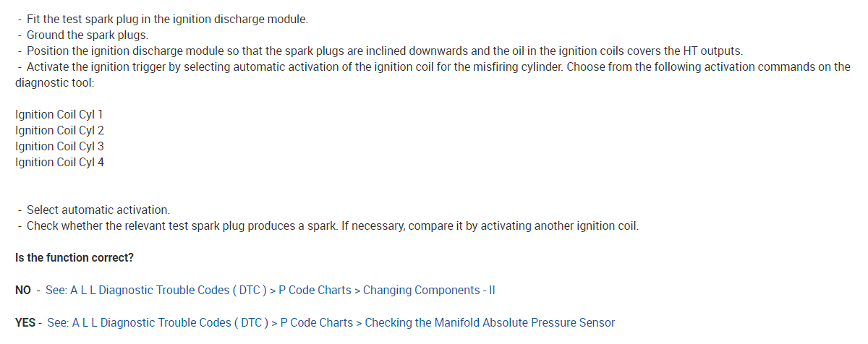Click 'Choose from the following activation commands' sentence
This screenshot has width=868, height=344.
tap(694, 67)
